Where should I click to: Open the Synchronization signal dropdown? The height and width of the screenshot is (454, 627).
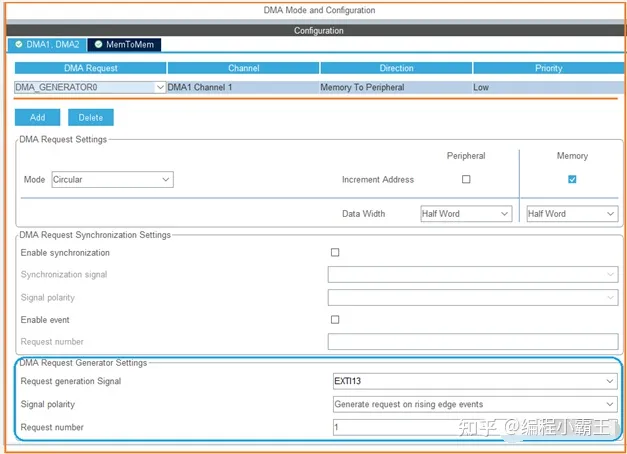[x=473, y=274]
